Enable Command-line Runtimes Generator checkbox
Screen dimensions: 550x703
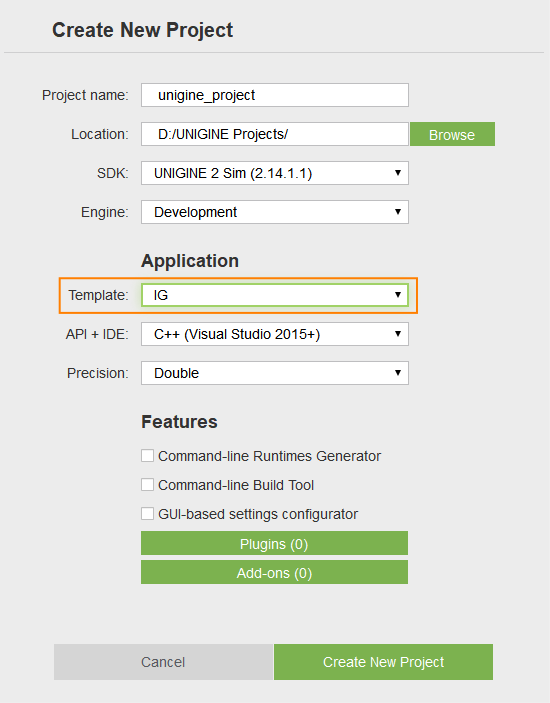pos(147,456)
